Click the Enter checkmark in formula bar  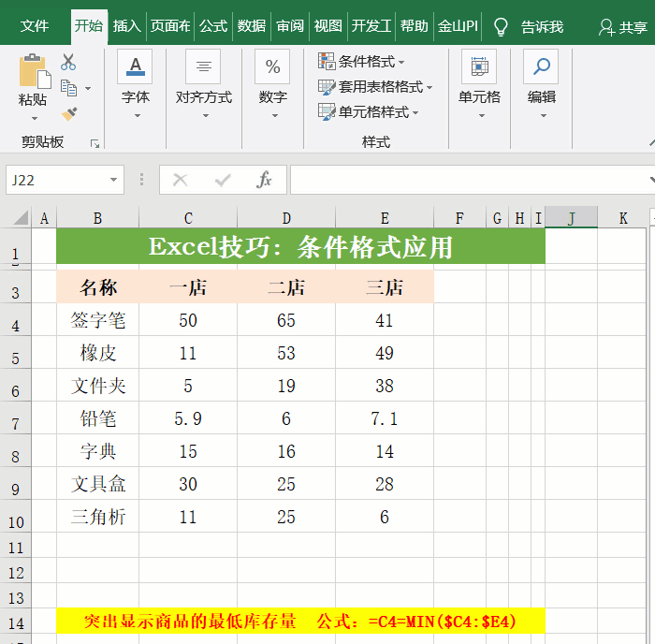click(223, 180)
